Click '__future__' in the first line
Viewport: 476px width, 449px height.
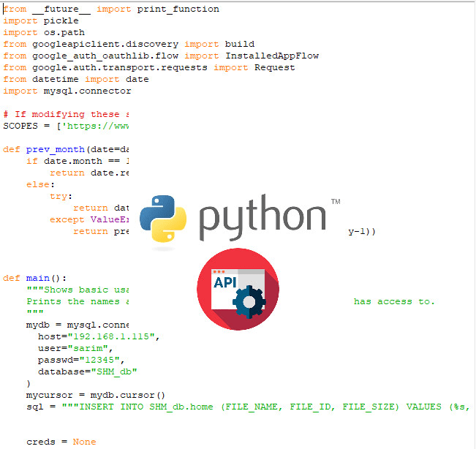pos(61,10)
